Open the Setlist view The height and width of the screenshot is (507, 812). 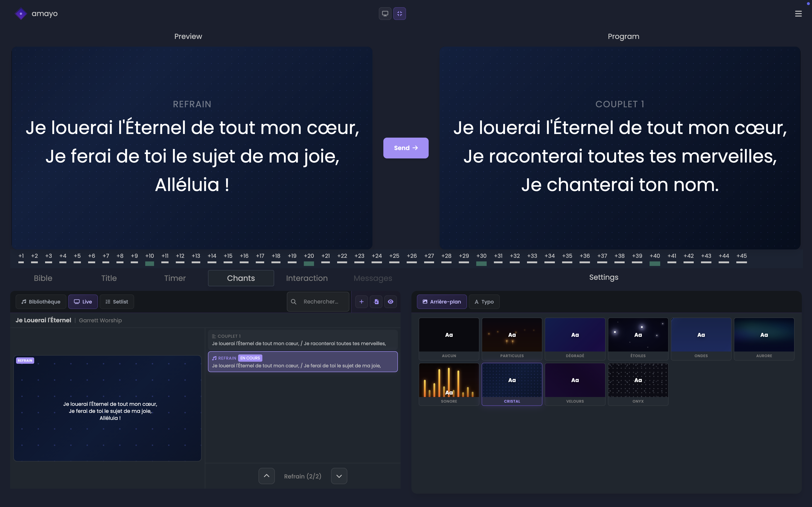tap(117, 301)
